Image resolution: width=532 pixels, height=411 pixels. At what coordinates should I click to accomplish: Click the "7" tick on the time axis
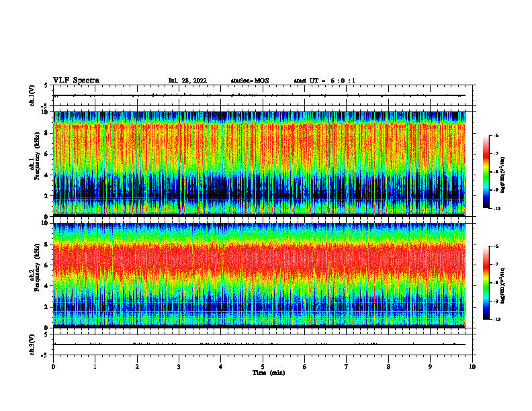(347, 367)
